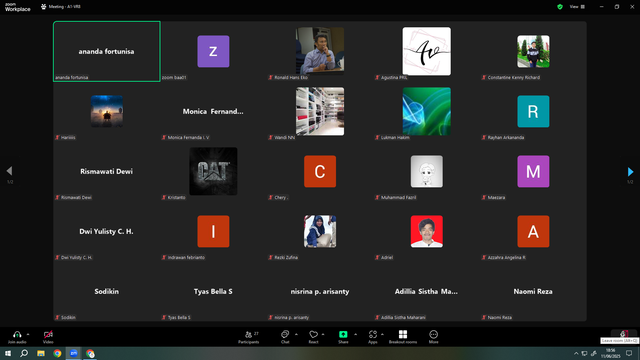Click Tyas Bella S name tile
Image resolution: width=640 pixels, height=360 pixels.
click(x=213, y=291)
